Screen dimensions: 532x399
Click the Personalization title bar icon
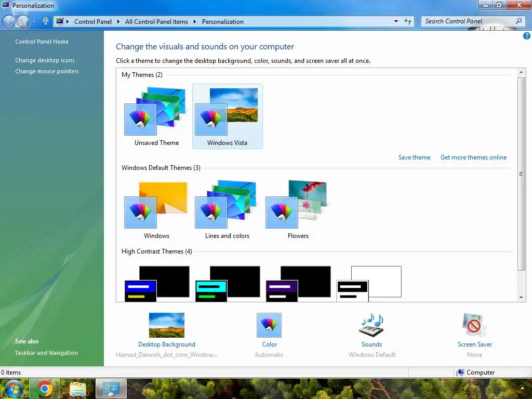pos(6,5)
